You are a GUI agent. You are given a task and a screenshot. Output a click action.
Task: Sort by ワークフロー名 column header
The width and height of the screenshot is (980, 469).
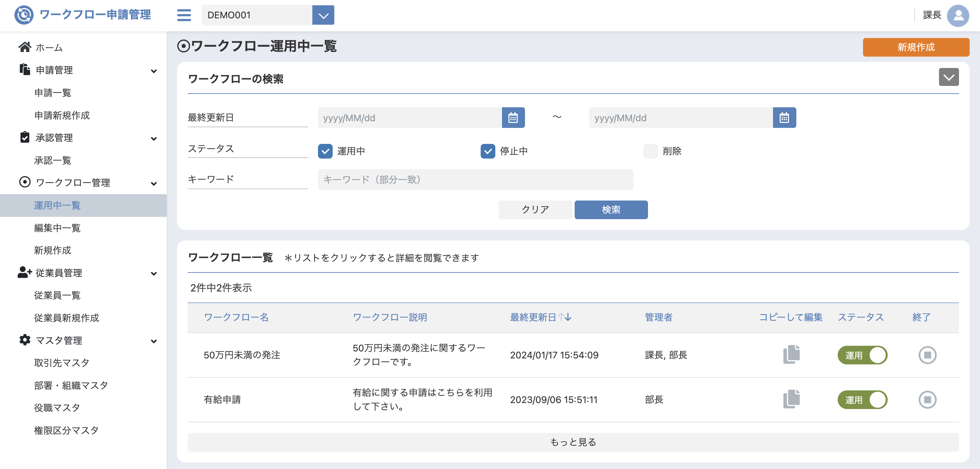[236, 317]
